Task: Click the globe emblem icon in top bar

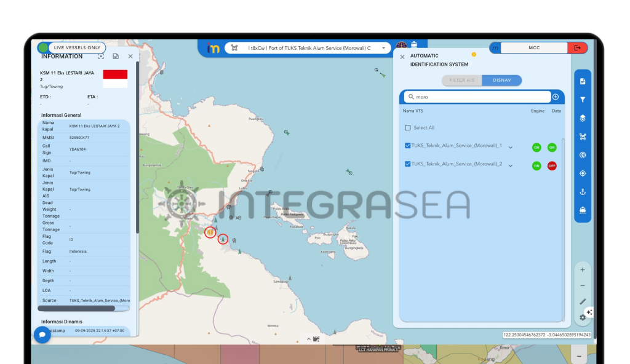Action: tap(401, 45)
